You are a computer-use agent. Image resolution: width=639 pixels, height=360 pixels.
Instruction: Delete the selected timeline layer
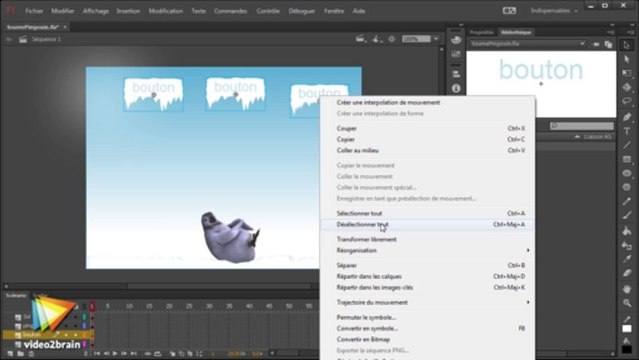click(31, 353)
